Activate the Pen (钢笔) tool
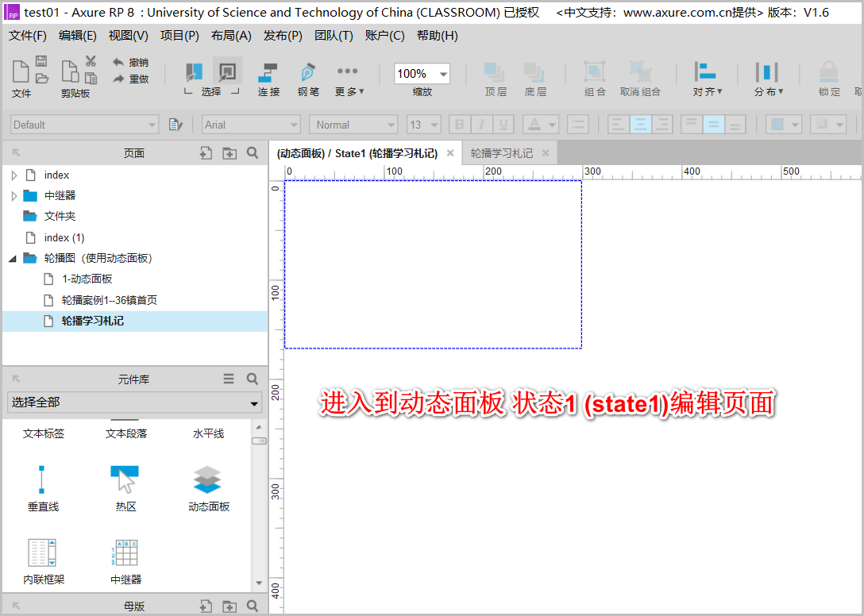This screenshot has width=864, height=616. point(308,79)
